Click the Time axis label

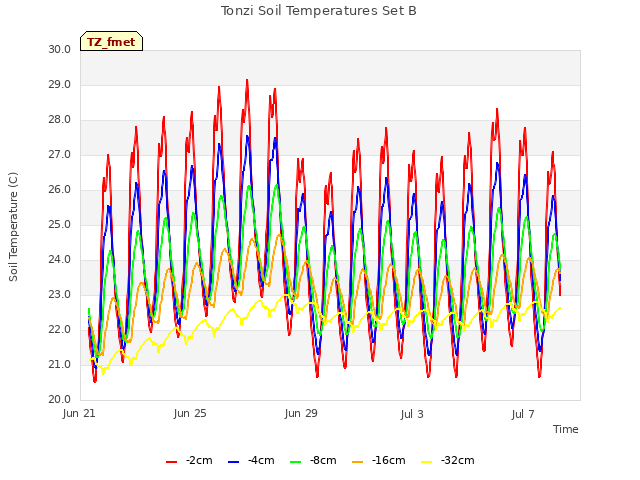pos(566,429)
